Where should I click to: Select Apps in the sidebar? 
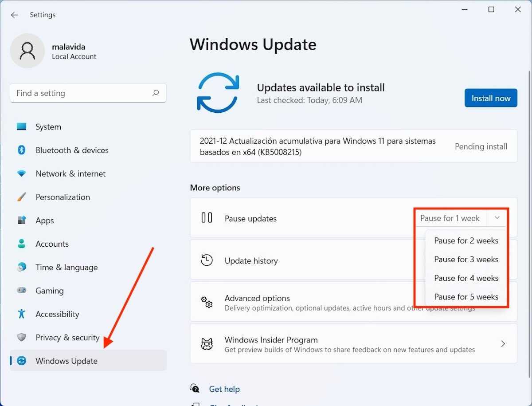(88, 221)
